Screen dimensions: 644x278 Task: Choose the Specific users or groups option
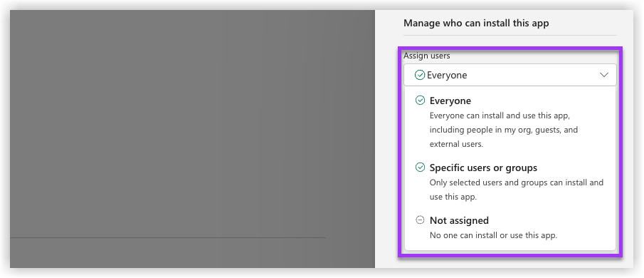pos(510,182)
